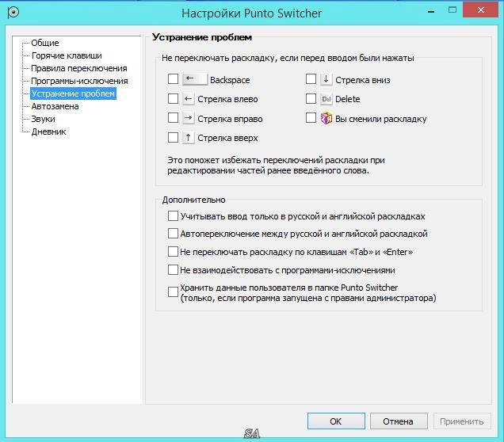Tick the Стрелка вправо checkbox
The image size is (504, 442).
173,118
